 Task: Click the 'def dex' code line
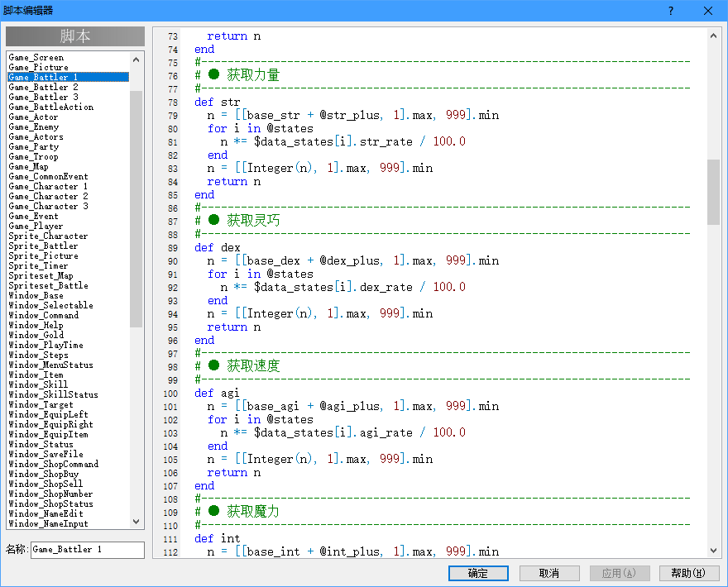(218, 248)
